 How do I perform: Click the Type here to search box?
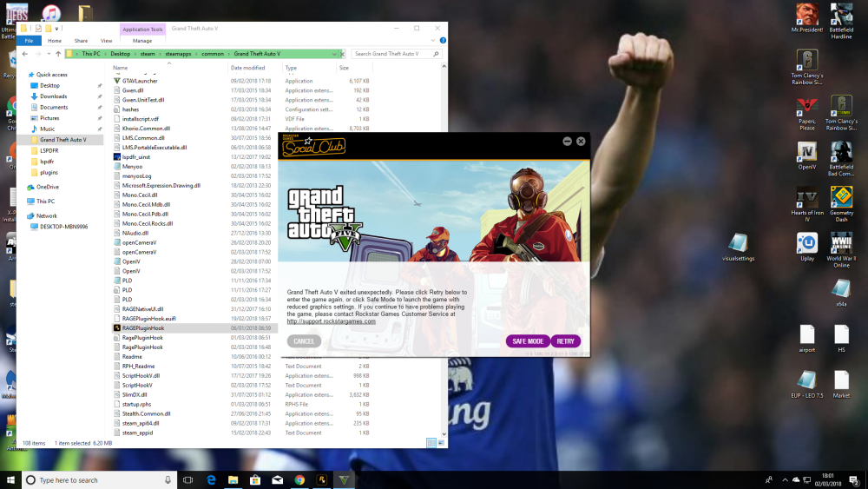click(99, 480)
